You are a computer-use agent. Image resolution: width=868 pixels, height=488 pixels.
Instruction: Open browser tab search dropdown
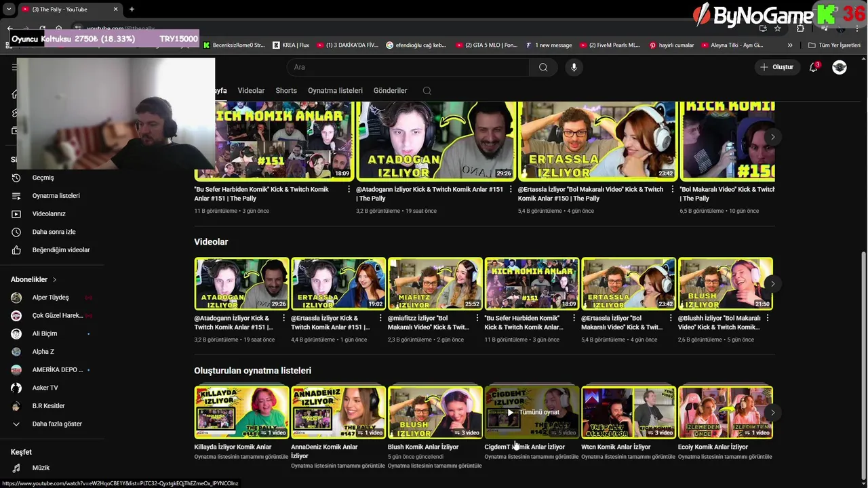pos(9,9)
